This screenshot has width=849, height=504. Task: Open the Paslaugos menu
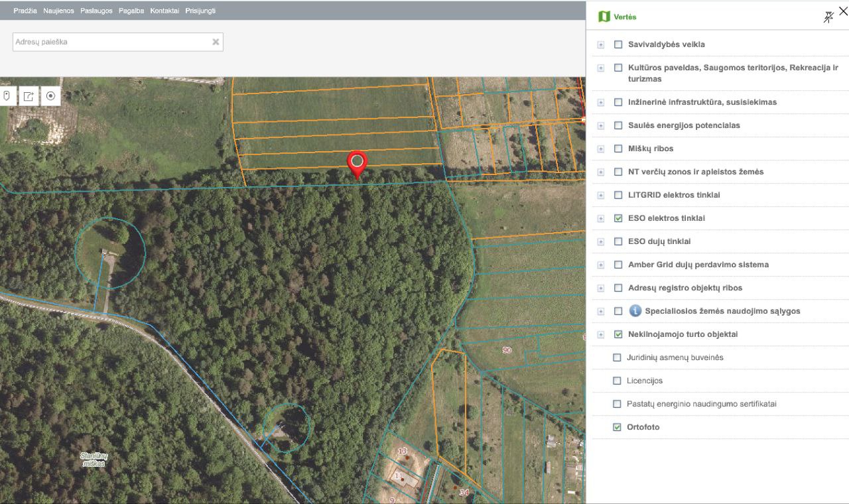[x=96, y=11]
